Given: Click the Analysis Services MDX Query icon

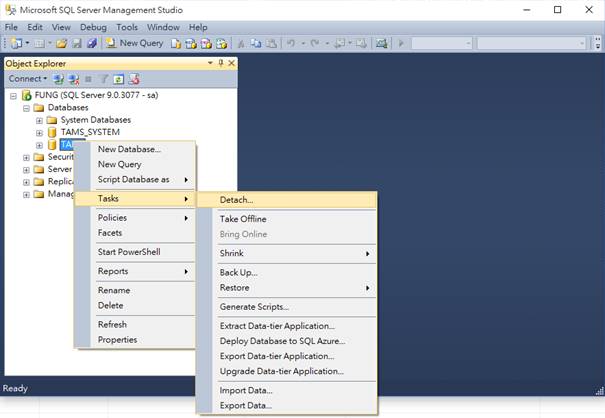Looking at the screenshot, I should 191,44.
